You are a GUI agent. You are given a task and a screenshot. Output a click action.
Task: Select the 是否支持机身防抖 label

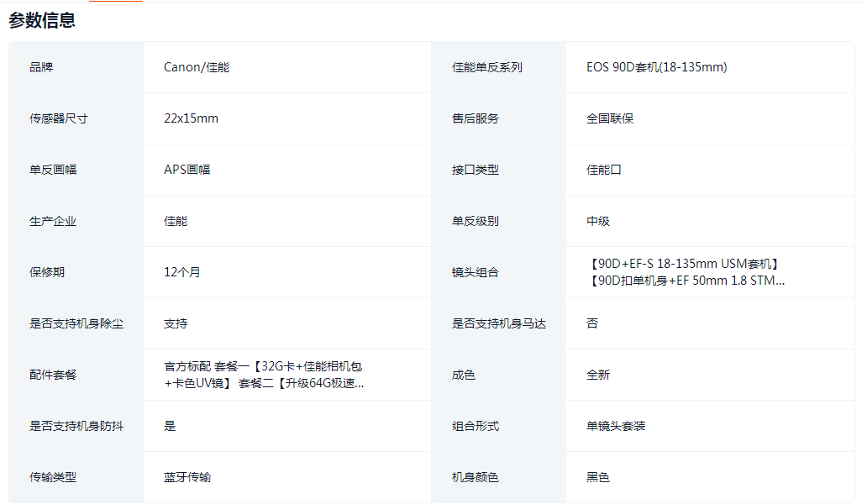(x=76, y=427)
